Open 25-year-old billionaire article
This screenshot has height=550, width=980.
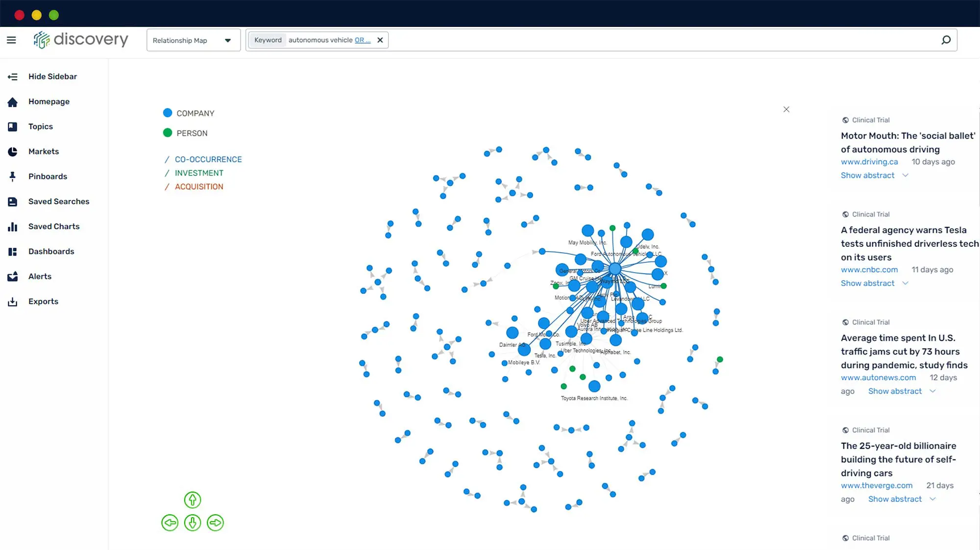(899, 459)
